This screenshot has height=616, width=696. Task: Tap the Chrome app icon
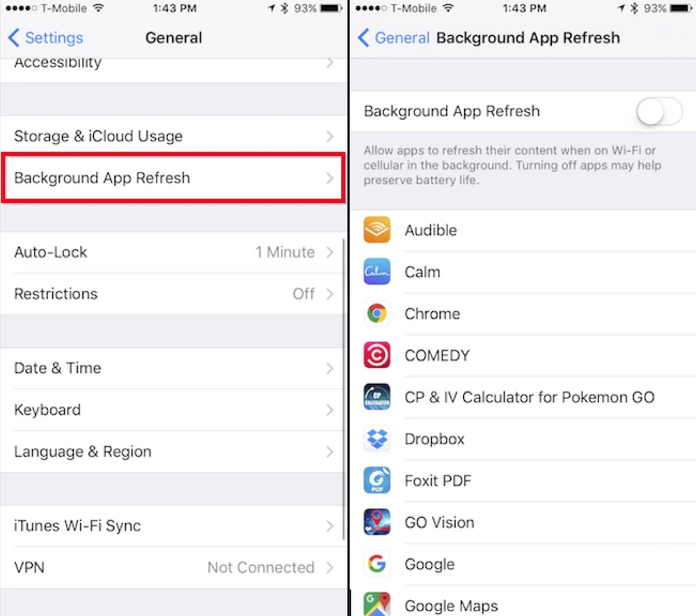click(377, 313)
